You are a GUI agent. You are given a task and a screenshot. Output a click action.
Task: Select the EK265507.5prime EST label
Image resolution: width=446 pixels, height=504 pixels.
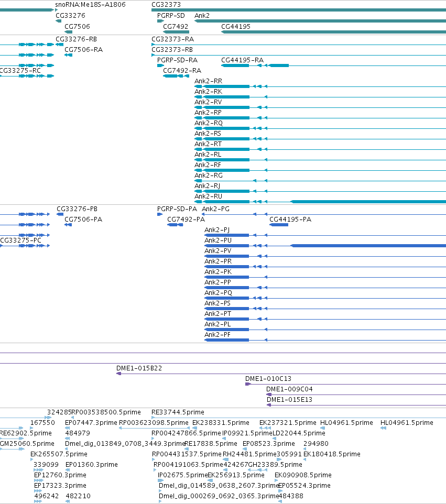click(59, 454)
